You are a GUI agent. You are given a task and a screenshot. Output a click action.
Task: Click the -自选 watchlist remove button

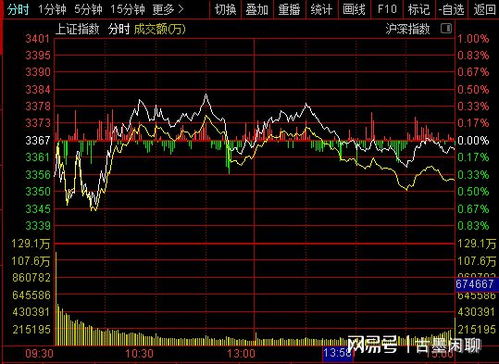point(451,9)
